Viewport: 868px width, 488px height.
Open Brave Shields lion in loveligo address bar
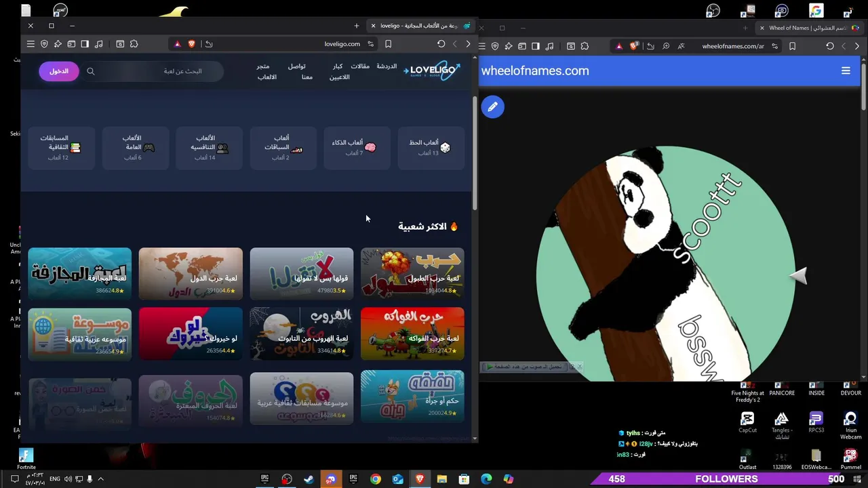point(192,44)
